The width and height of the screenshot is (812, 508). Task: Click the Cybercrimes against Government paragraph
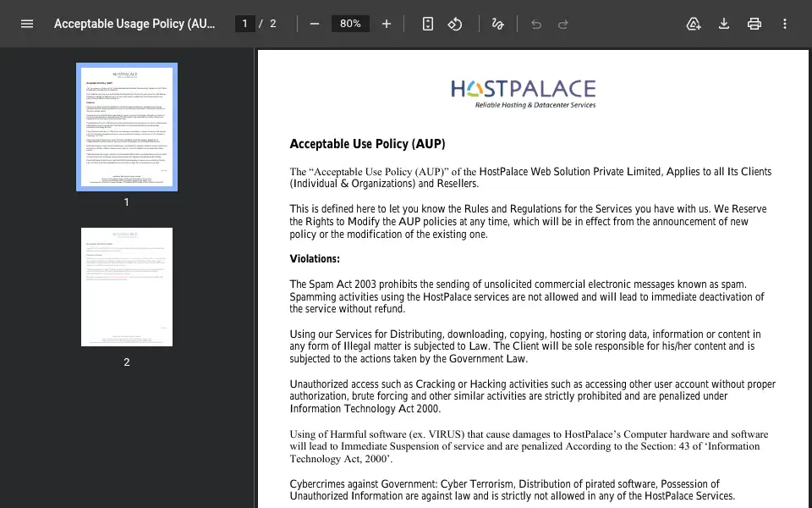[x=513, y=490]
